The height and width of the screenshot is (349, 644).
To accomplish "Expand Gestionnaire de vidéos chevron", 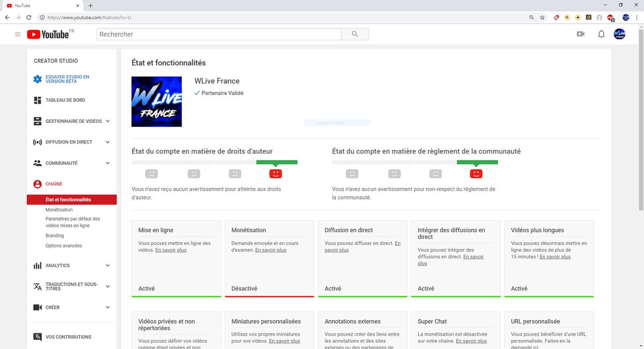I will click(x=108, y=121).
